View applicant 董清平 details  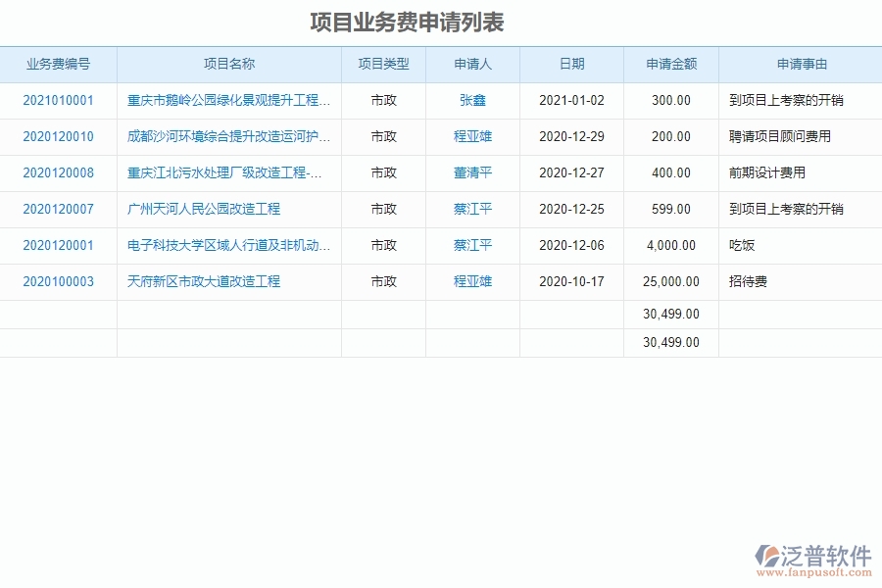(x=472, y=172)
